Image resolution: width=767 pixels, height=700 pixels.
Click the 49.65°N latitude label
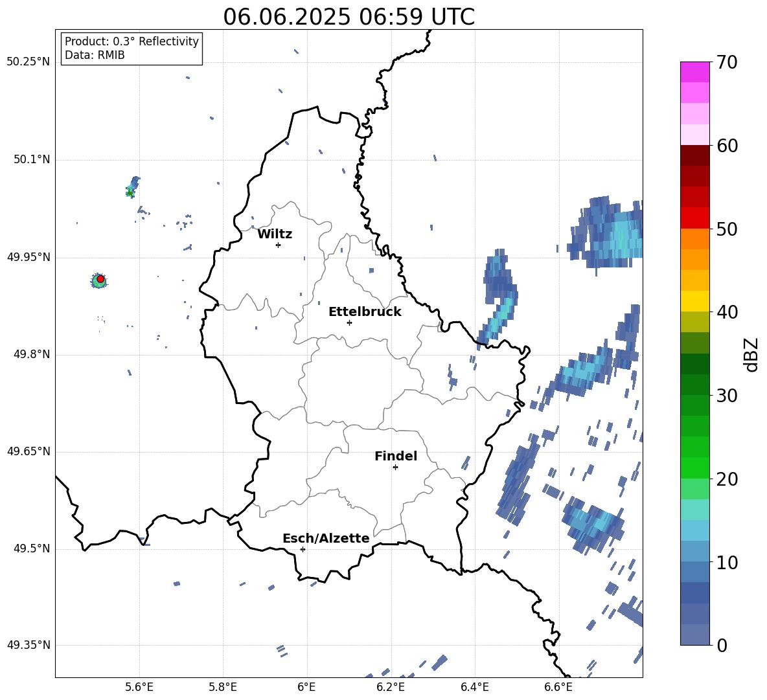29,451
